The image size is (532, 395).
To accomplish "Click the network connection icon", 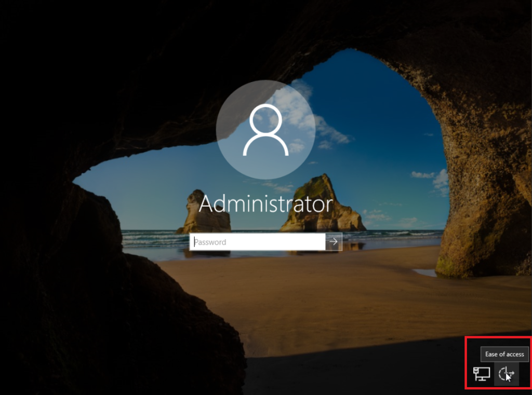I will pyautogui.click(x=482, y=374).
